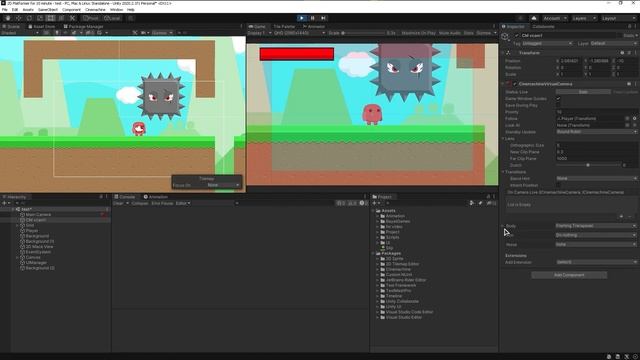
Task: Open the Layer dropdown in Inspector
Action: 613,43
